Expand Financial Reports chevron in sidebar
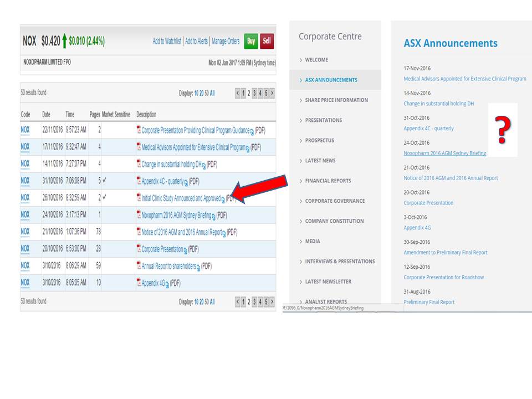The image size is (532, 399). 300,181
